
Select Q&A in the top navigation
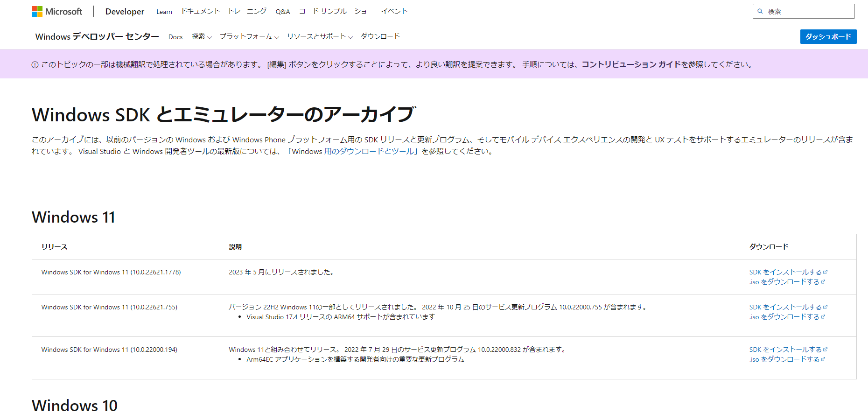coord(283,12)
